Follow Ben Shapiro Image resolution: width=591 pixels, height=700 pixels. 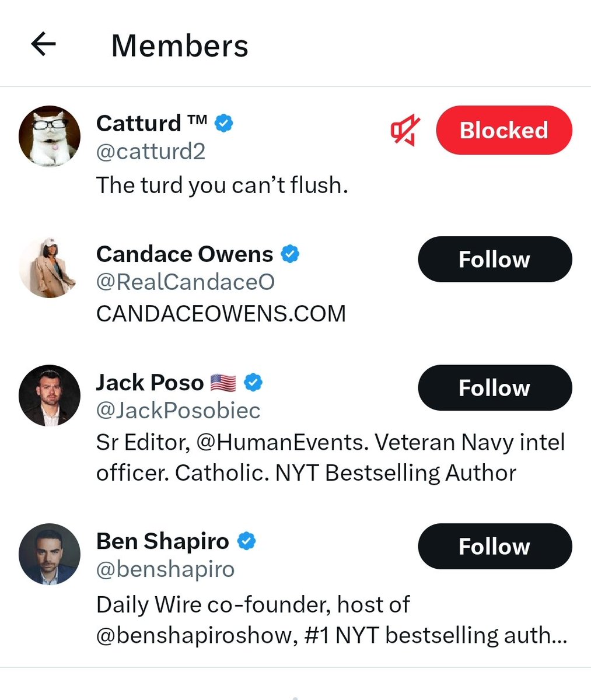(495, 547)
